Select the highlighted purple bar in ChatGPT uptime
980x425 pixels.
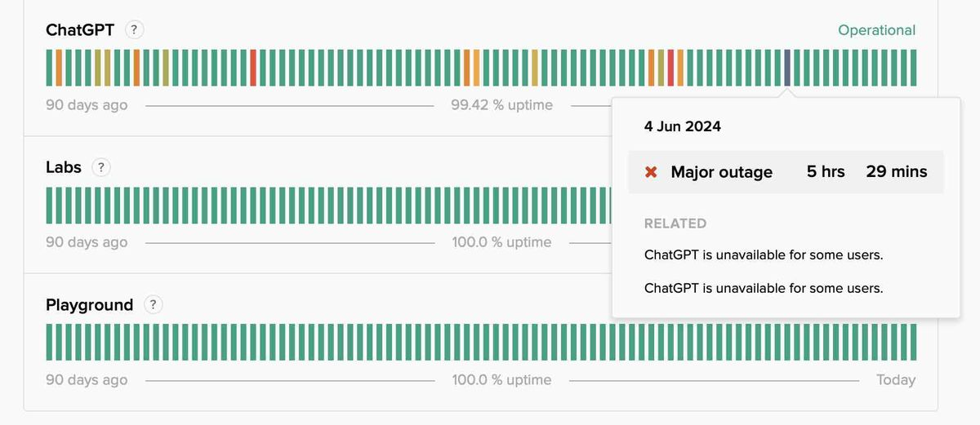click(787, 68)
